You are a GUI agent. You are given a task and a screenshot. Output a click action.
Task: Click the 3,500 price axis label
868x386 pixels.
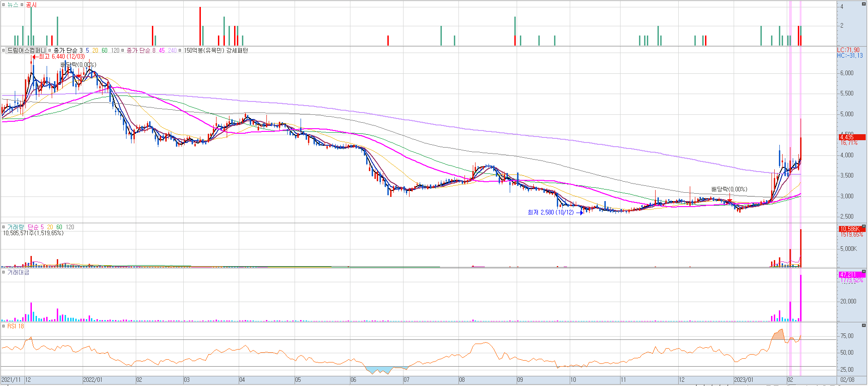coord(847,176)
